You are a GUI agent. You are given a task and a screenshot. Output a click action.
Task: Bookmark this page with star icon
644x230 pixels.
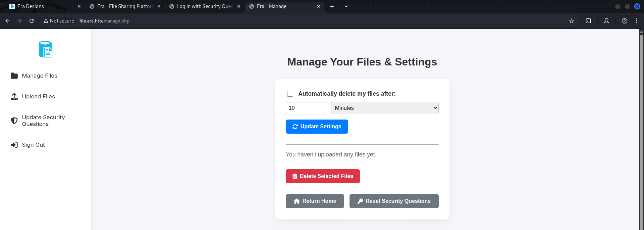572,21
